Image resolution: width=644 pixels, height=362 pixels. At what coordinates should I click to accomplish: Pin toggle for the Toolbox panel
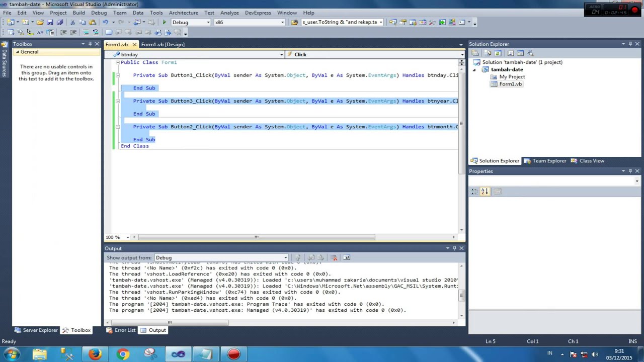[90, 44]
